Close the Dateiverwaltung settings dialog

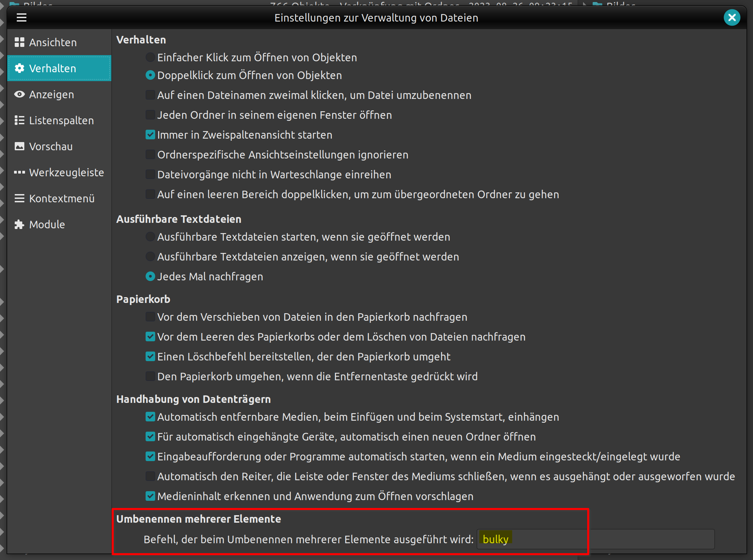(x=732, y=17)
